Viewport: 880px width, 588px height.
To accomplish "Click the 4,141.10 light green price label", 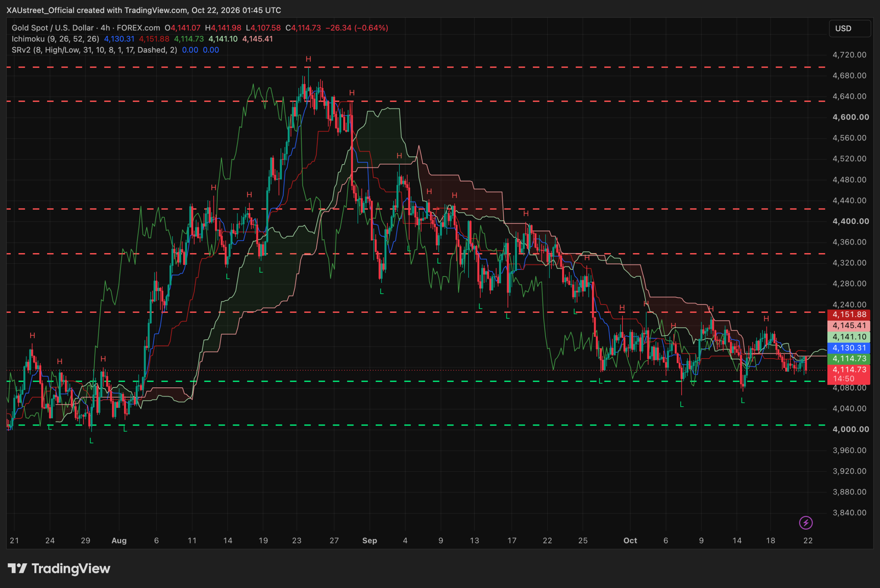I will [849, 337].
